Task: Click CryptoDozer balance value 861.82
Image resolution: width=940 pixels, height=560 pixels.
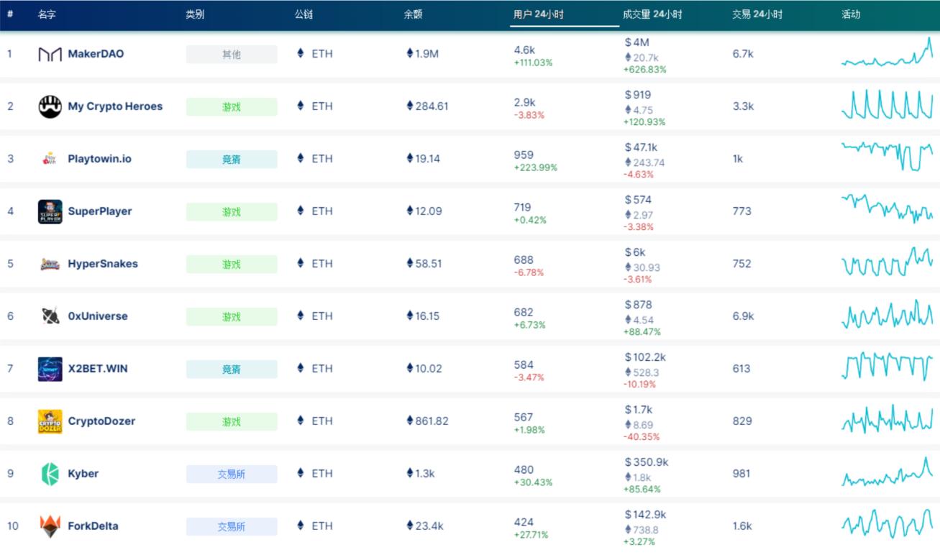Action: pyautogui.click(x=428, y=421)
